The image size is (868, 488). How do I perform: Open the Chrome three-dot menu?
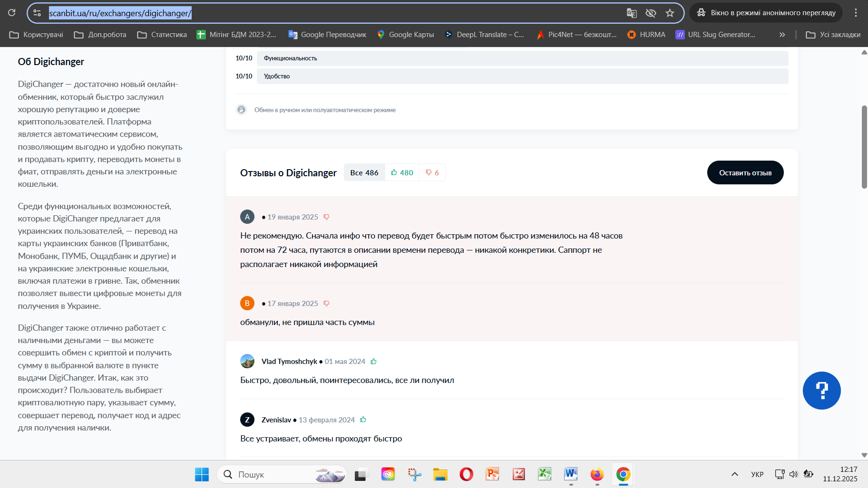tap(856, 13)
